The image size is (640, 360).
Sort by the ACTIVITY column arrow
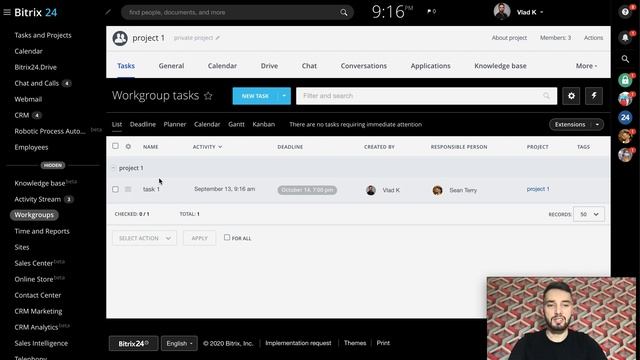click(x=220, y=147)
